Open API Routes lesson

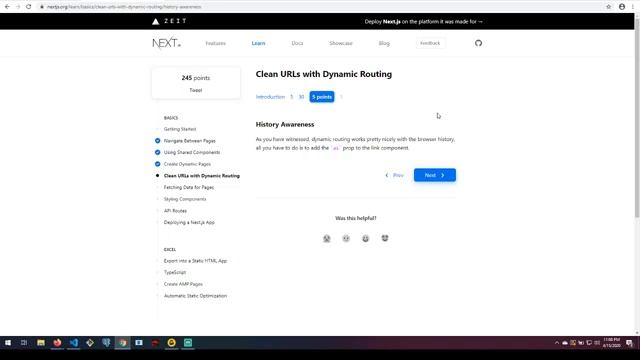coord(175,211)
